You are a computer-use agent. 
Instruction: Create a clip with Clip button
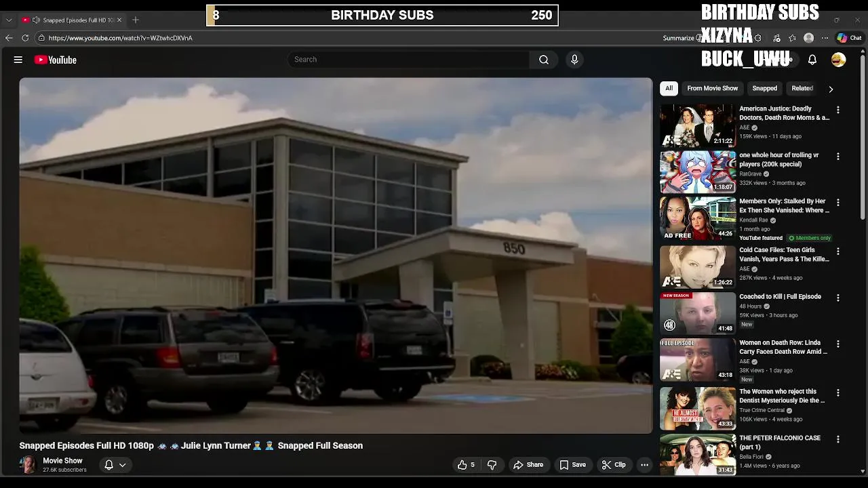click(613, 465)
